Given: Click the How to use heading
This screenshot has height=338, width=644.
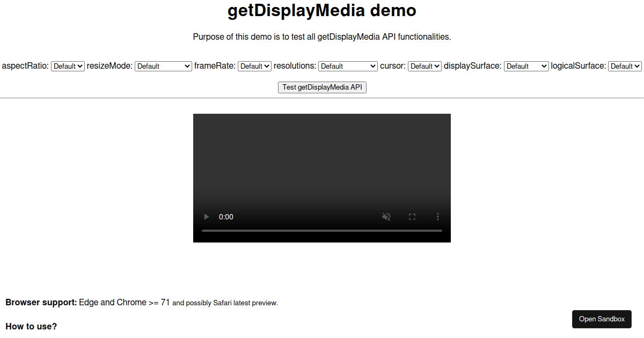Looking at the screenshot, I should point(31,326).
